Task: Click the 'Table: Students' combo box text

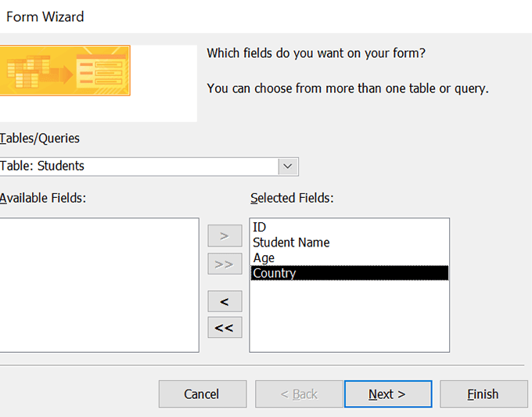Action: pyautogui.click(x=43, y=166)
